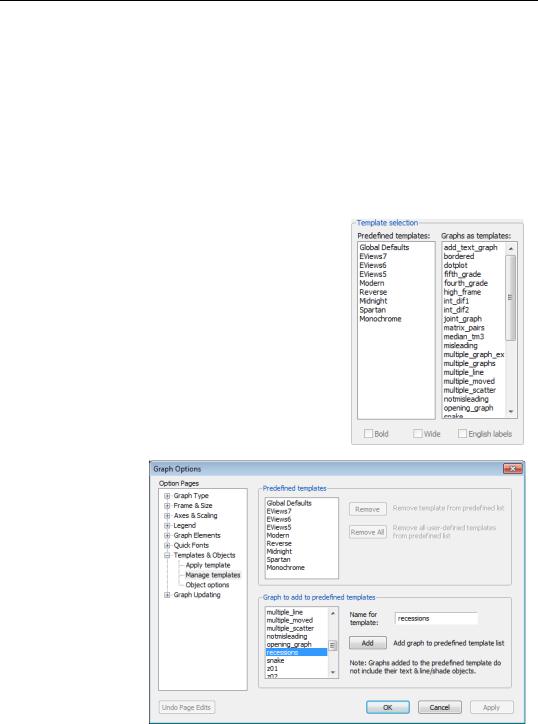Click the Name for template input field

(436, 618)
